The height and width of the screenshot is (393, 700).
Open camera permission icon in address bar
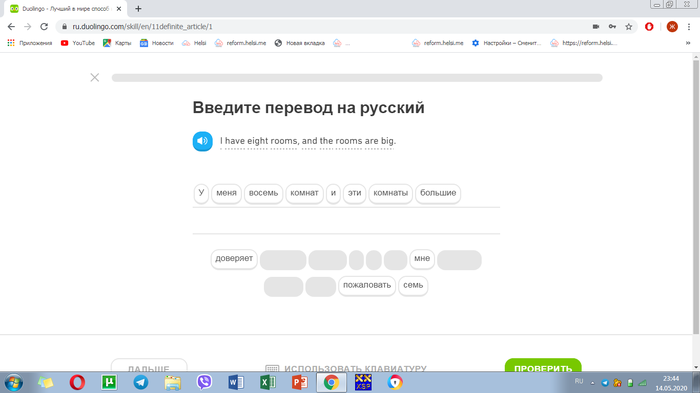[596, 27]
